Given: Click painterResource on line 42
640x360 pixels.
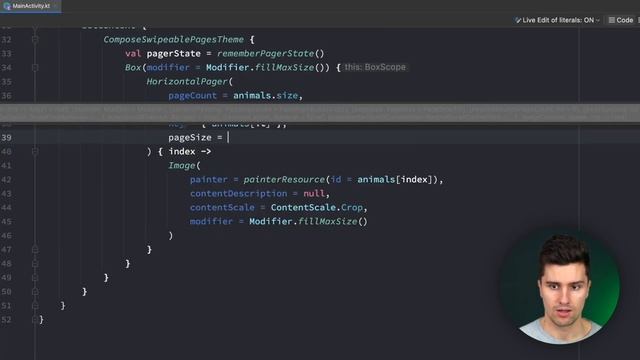Looking at the screenshot, I should coord(284,180).
